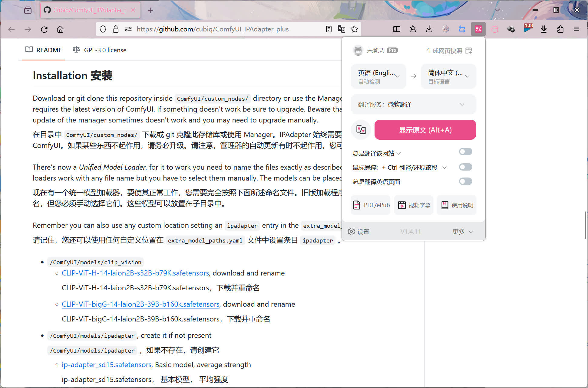This screenshot has height=388, width=588.
Task: Enable 总是翻译该网站 toggle
Action: pyautogui.click(x=465, y=152)
